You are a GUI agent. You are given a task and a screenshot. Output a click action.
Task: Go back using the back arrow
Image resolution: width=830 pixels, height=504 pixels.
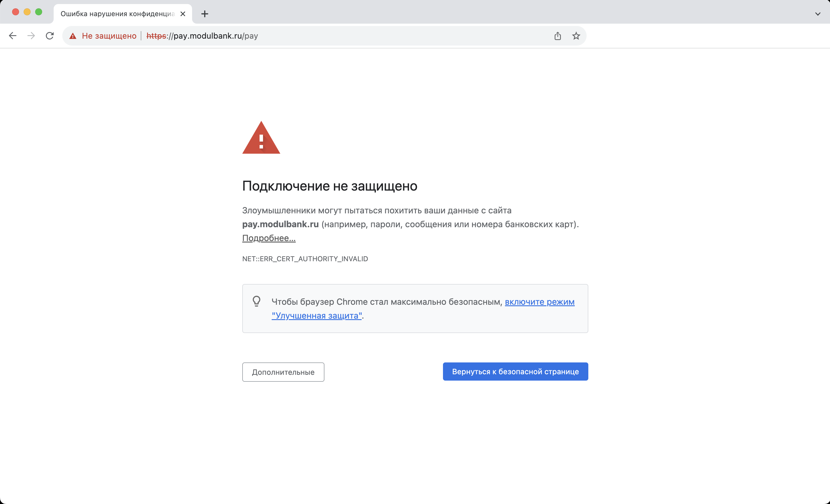tap(12, 36)
